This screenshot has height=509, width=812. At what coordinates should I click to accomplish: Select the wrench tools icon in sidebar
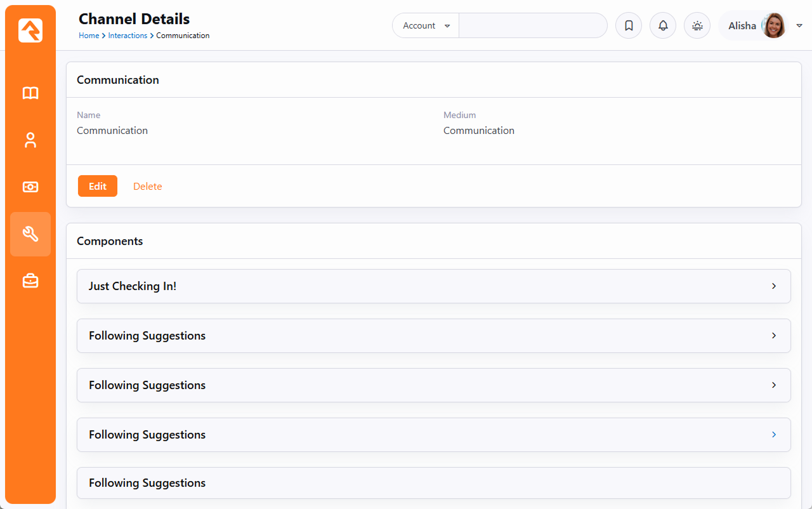[x=30, y=234]
